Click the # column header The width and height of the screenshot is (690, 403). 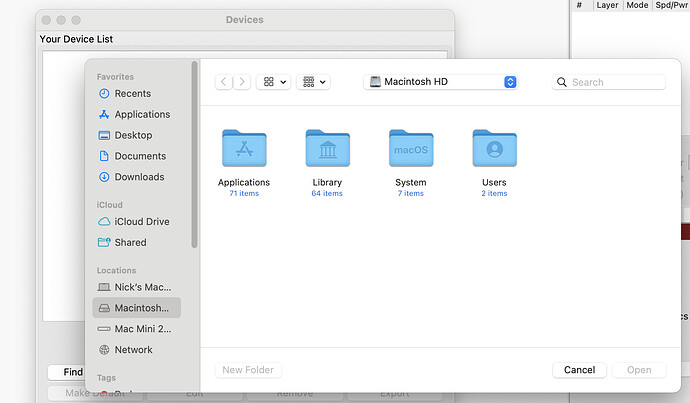pos(580,5)
